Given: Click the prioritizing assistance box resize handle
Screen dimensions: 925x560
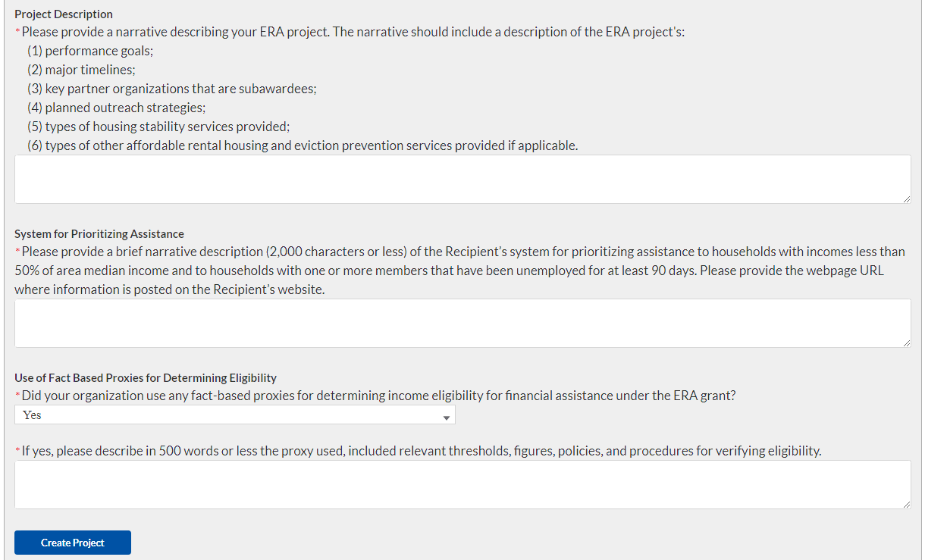Looking at the screenshot, I should (x=906, y=343).
